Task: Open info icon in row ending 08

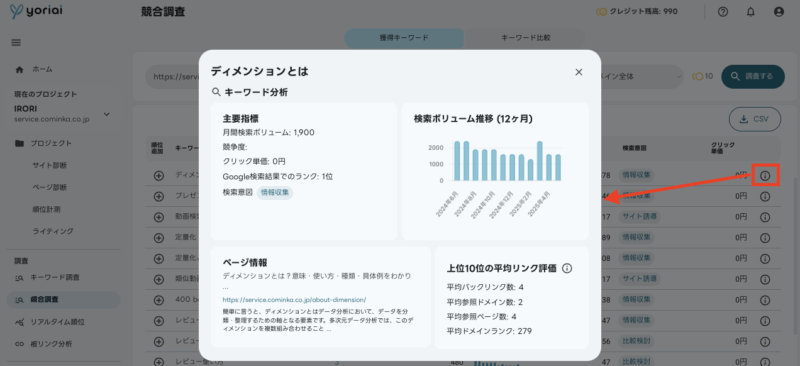Action: coord(765,258)
